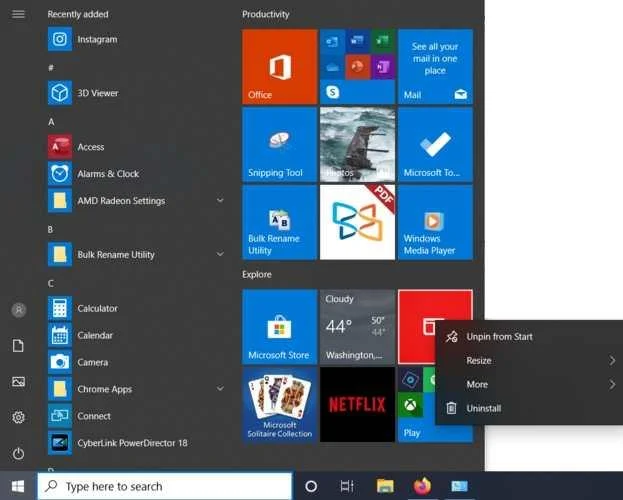623x500 pixels.
Task: Open Microsoft Solitaire Collection tile
Action: (279, 405)
